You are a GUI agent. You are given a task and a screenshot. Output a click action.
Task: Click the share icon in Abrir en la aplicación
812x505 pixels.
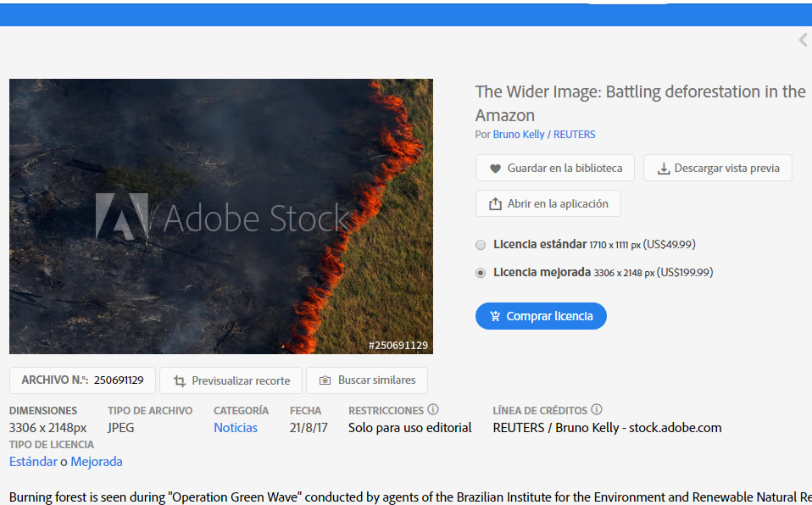tap(495, 203)
